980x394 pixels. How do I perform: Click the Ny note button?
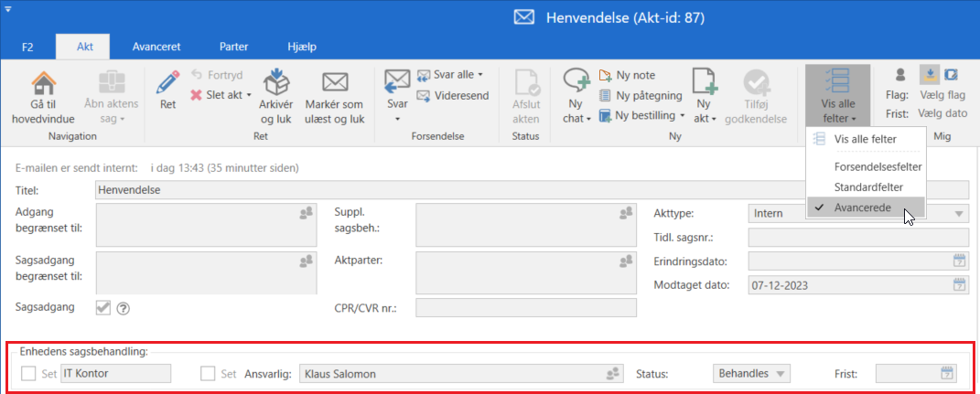[x=627, y=75]
